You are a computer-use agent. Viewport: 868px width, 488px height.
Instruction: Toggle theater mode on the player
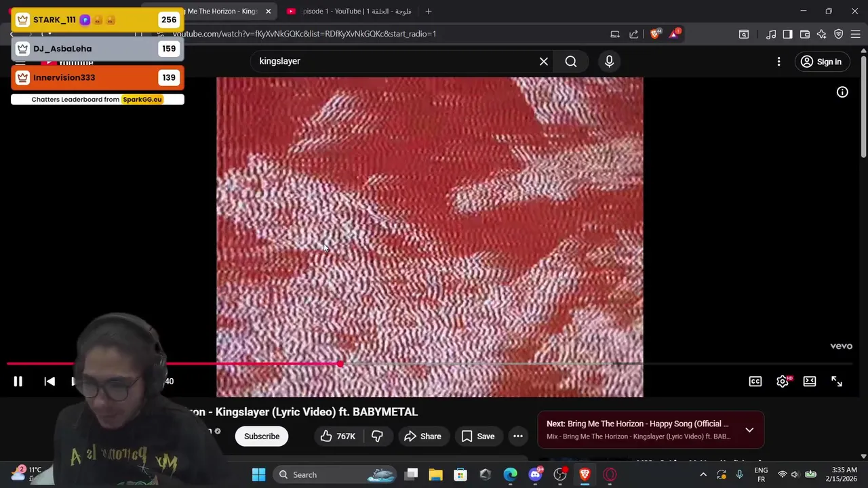click(810, 382)
